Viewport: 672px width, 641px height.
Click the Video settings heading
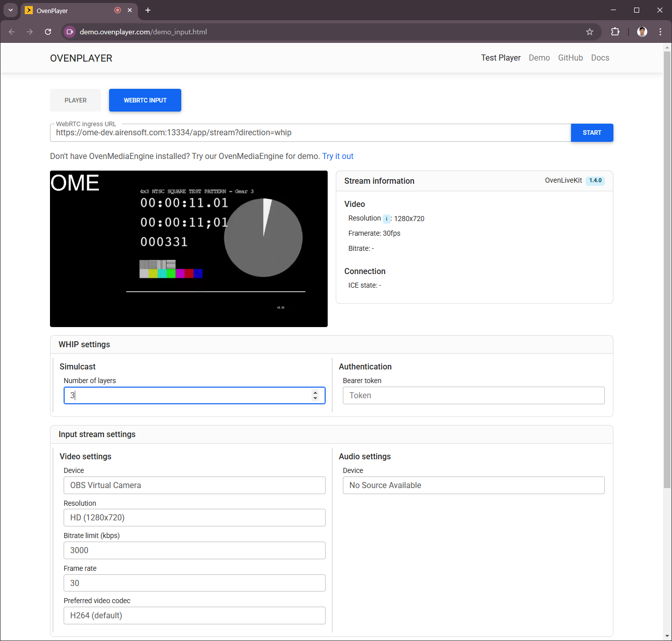coord(85,456)
